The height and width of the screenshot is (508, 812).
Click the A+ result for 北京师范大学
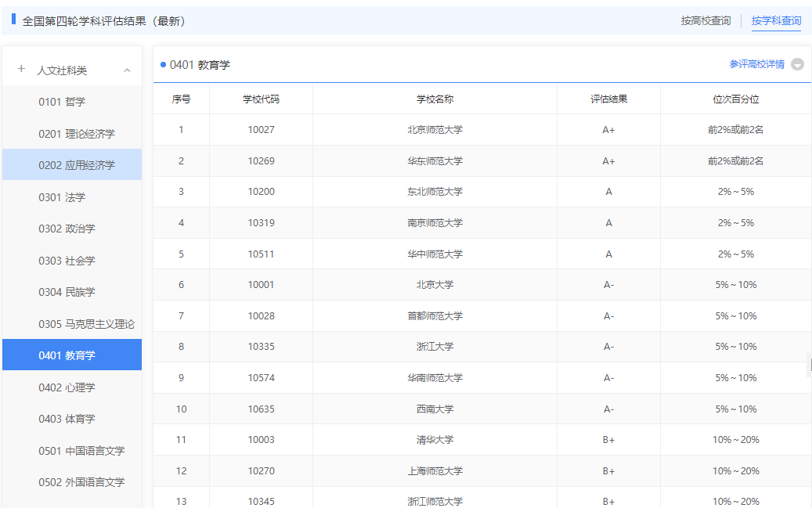[x=608, y=130]
